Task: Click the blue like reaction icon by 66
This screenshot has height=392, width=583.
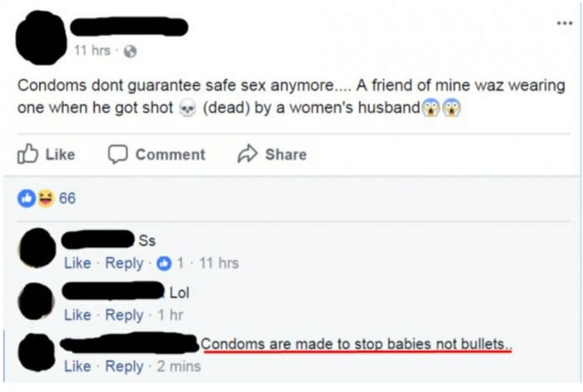Action: tap(27, 198)
